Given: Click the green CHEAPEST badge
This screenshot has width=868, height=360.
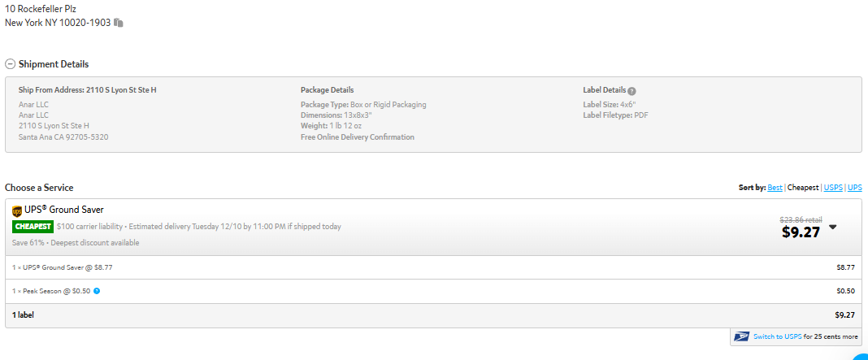Looking at the screenshot, I should 33,227.
